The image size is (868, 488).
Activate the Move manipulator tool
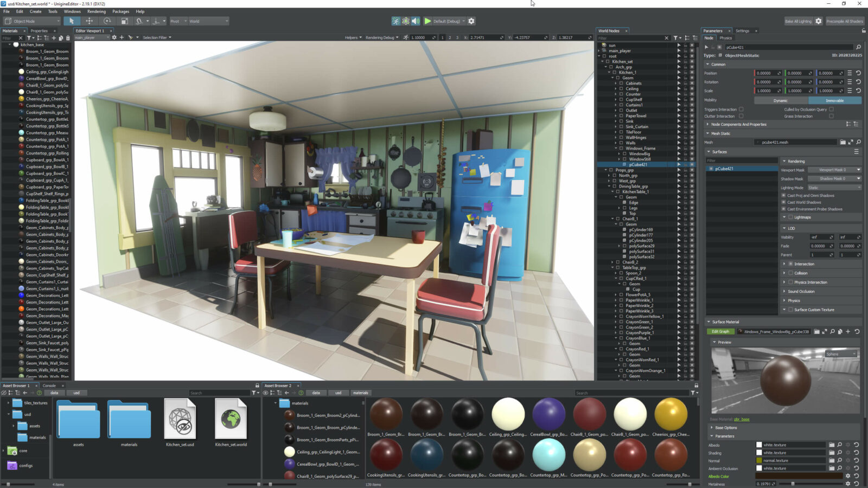90,21
